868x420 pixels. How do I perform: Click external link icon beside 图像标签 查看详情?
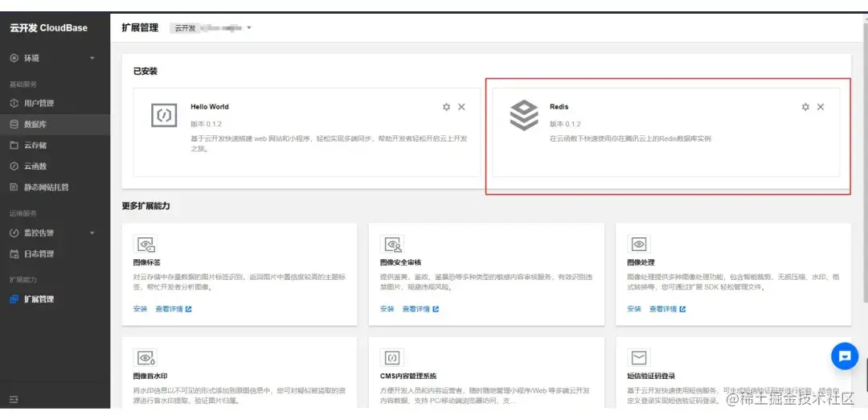188,309
